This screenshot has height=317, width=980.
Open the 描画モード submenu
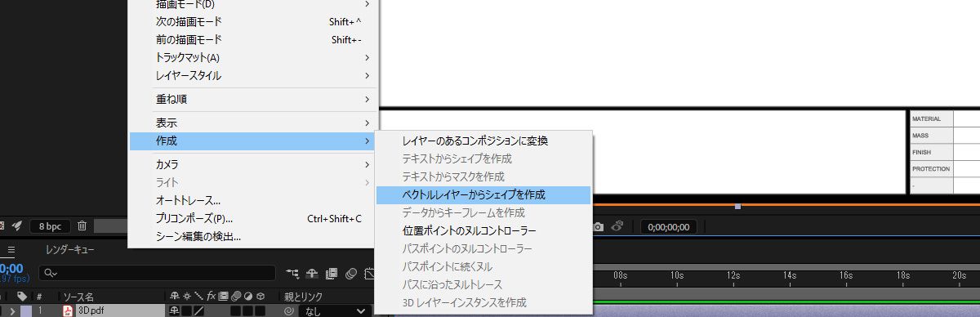pyautogui.click(x=253, y=4)
